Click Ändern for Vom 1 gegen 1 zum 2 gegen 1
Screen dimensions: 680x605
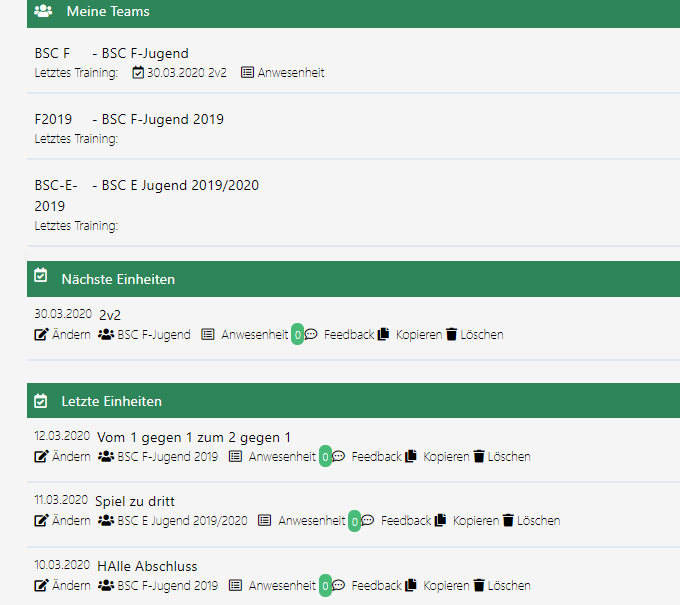tap(70, 457)
